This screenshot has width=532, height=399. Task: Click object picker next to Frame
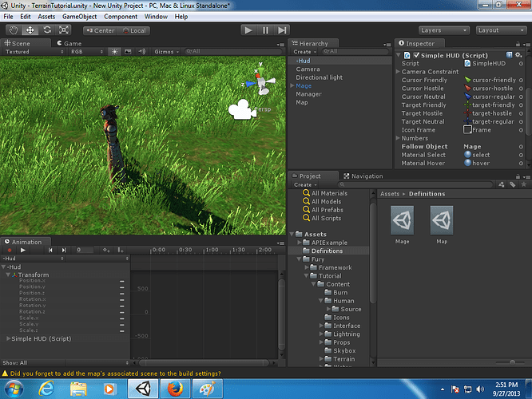[521, 130]
